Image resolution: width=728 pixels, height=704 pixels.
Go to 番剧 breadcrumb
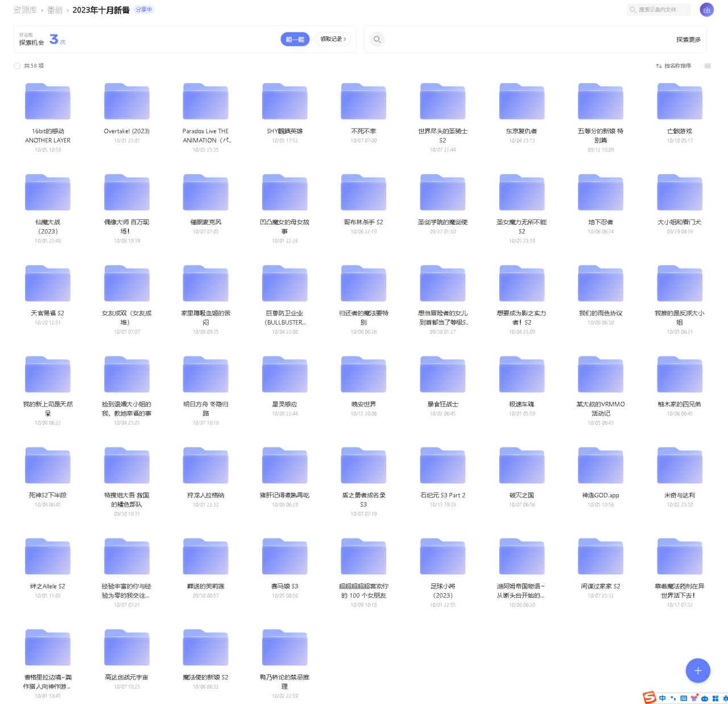pyautogui.click(x=55, y=10)
